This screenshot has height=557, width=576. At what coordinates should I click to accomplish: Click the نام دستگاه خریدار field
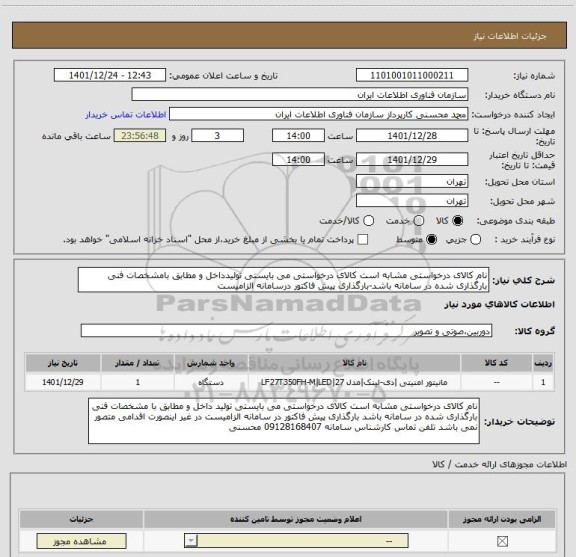click(300, 95)
